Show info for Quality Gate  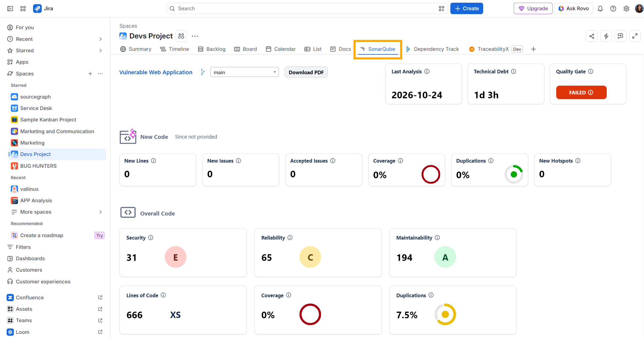[x=590, y=72]
